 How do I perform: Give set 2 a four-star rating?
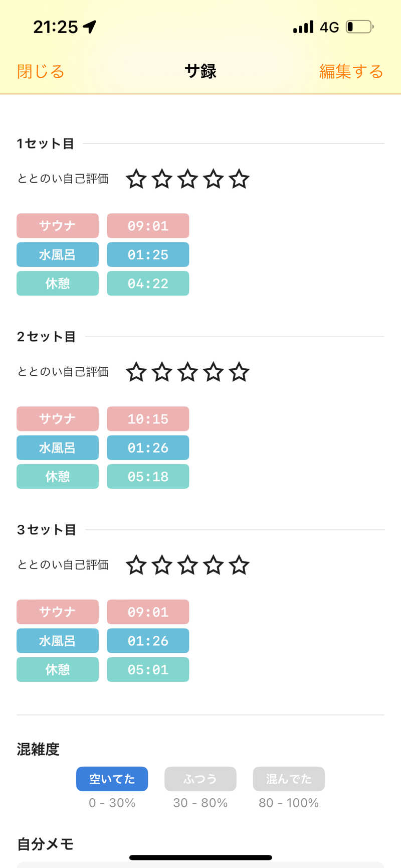tap(214, 372)
